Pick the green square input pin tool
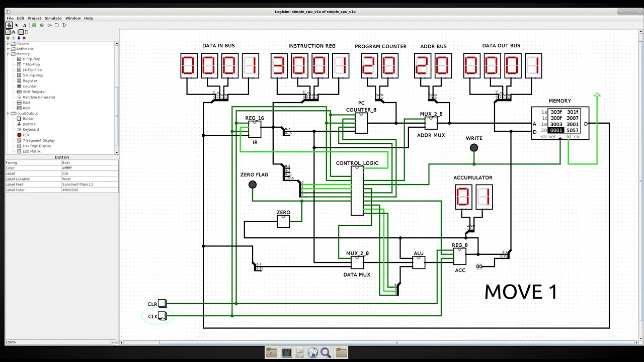Screen dimensions: 644x362 (x=34, y=25)
